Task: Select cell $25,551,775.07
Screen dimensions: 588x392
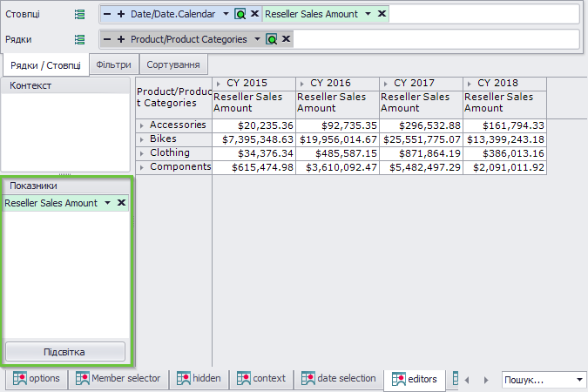Action: point(421,139)
